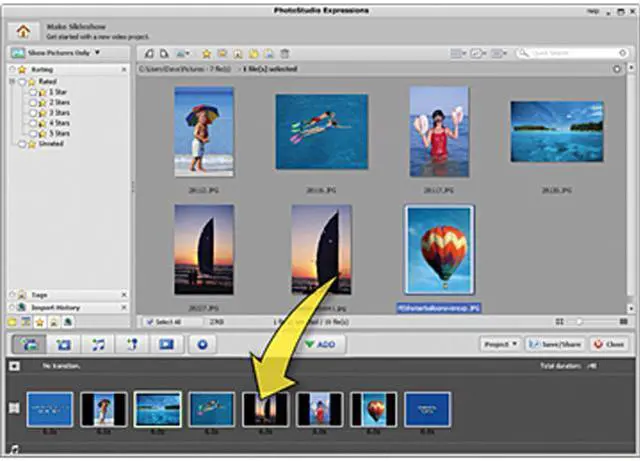Open the Help menu in title bar
This screenshot has width=640, height=461.
(x=592, y=11)
